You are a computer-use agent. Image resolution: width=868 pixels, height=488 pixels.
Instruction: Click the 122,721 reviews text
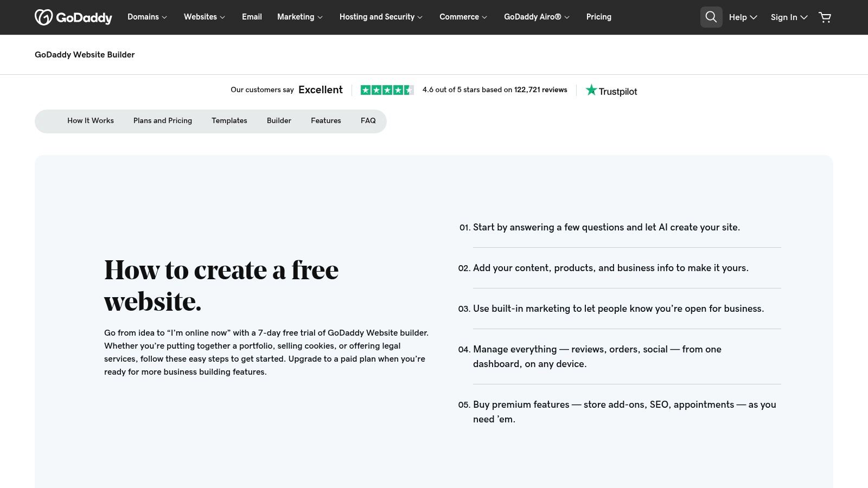(541, 90)
